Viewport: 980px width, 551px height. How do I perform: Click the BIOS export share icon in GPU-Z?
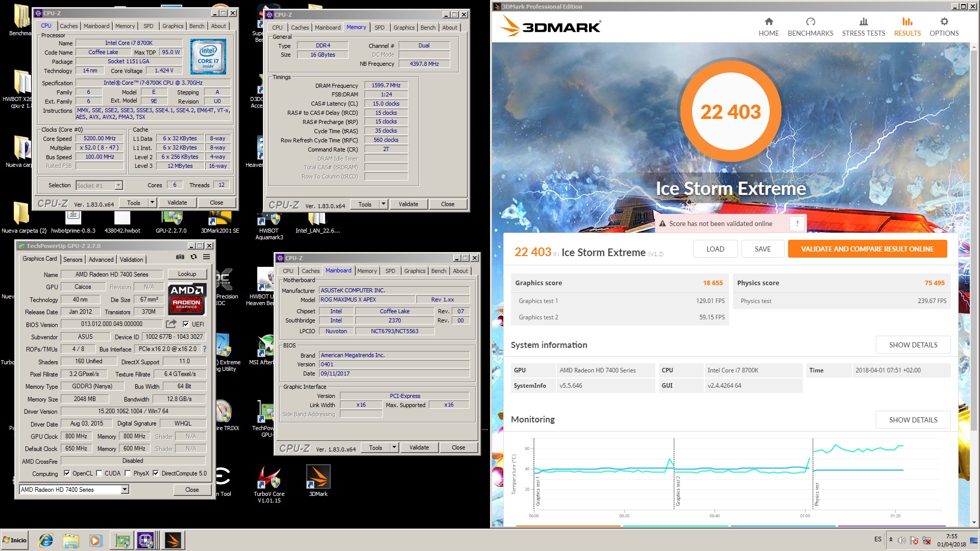coord(171,324)
